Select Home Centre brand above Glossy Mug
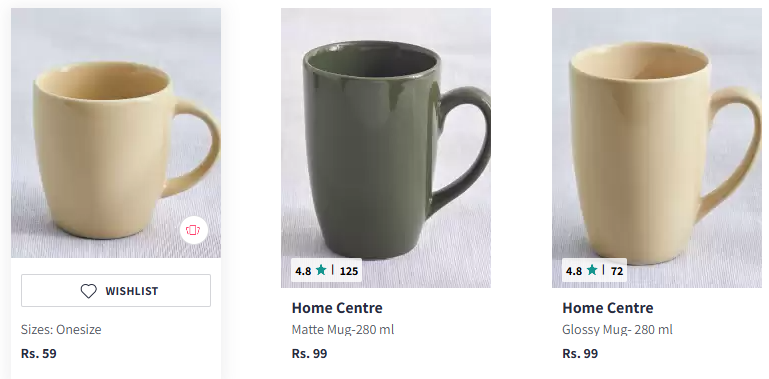The height and width of the screenshot is (379, 769). pyautogui.click(x=608, y=308)
